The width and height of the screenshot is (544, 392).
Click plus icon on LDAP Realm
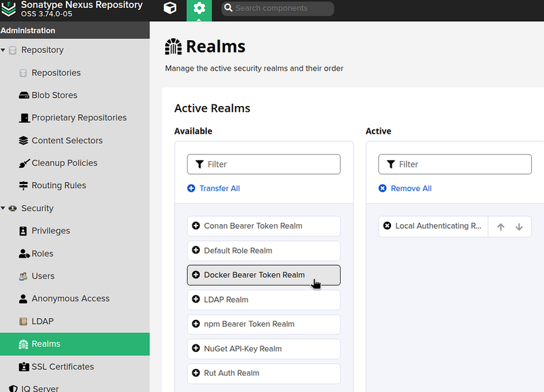(196, 299)
